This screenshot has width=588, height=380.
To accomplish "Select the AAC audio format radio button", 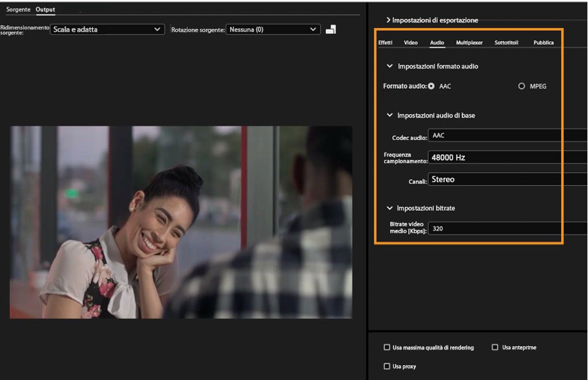I will tap(431, 86).
